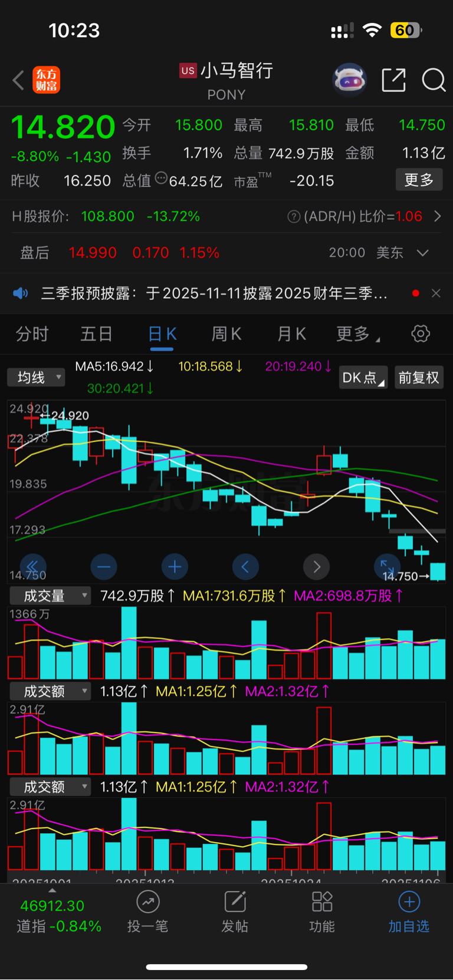Screen dimensions: 453x980
Task: Move chart one candle right
Action: click(x=316, y=567)
